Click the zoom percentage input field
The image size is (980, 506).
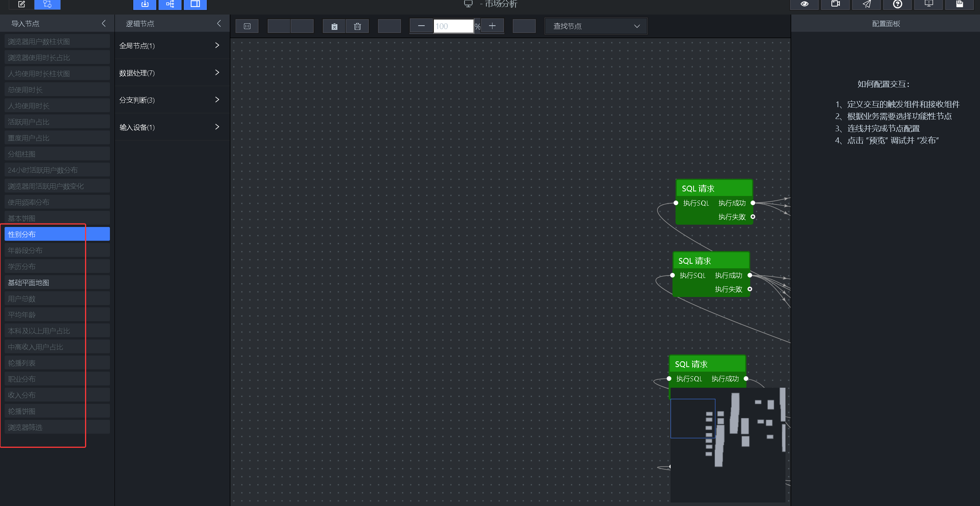[x=453, y=26]
